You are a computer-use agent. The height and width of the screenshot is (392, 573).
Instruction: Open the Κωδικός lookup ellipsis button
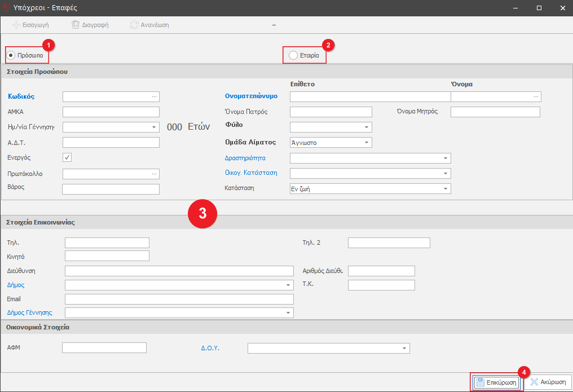(154, 96)
